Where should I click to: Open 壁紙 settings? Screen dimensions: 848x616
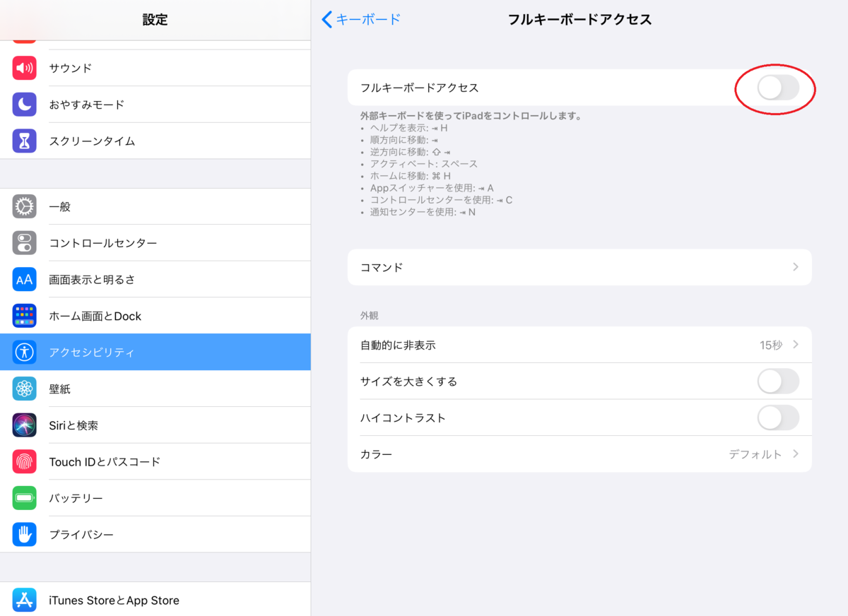coord(155,389)
